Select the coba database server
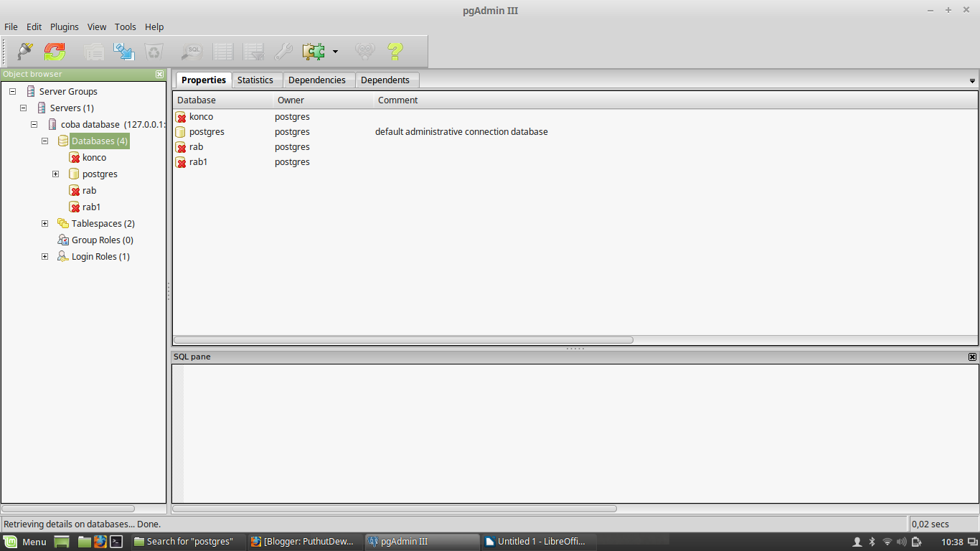The width and height of the screenshot is (980, 551). tap(113, 125)
